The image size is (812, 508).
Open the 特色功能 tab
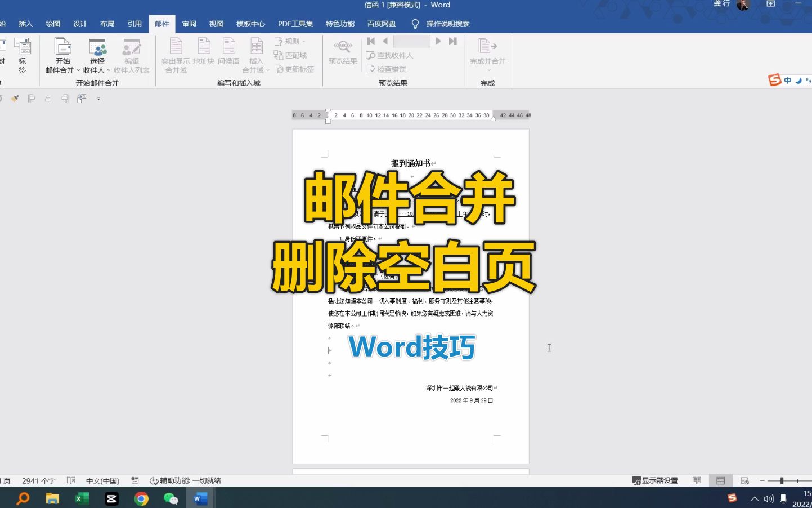click(x=340, y=24)
